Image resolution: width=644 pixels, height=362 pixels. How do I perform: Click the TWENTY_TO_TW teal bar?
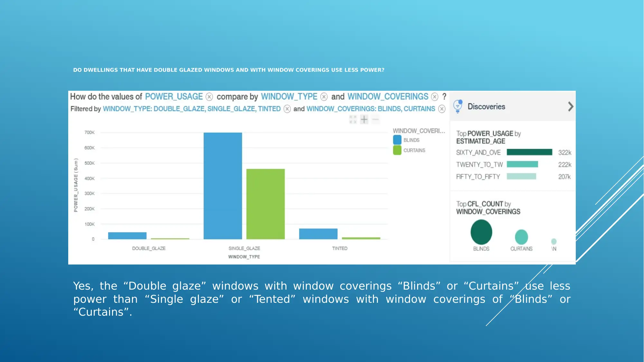point(522,164)
